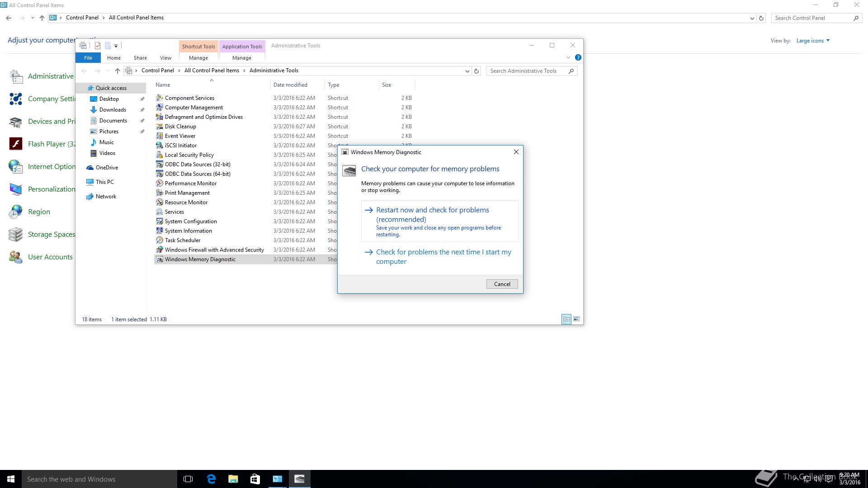The image size is (868, 488).
Task: Click the Flash Player icon in Control Panel
Action: tap(16, 144)
